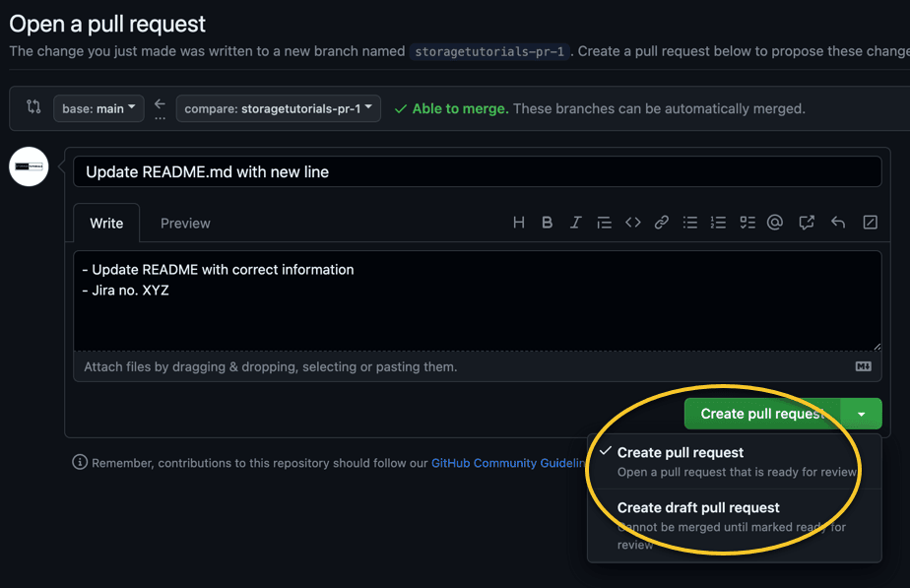Add a link using the chain icon
910x588 pixels.
tap(662, 223)
